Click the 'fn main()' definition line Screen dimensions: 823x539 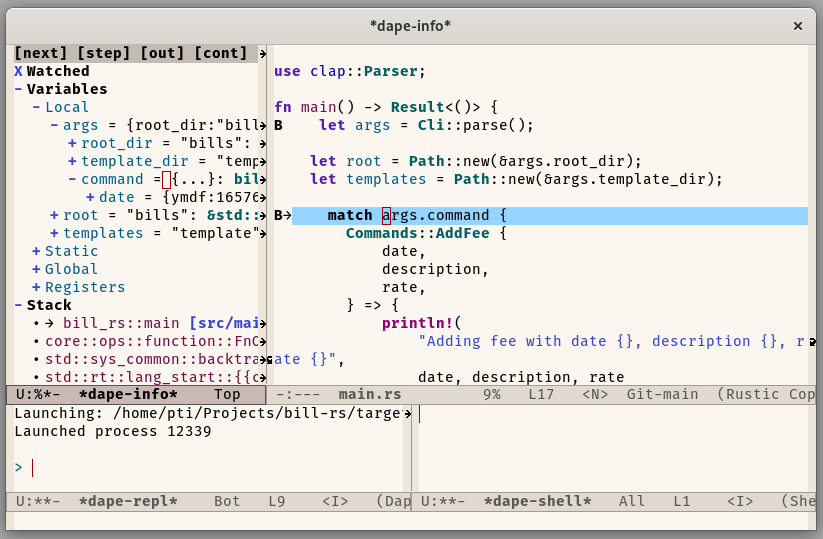(386, 107)
